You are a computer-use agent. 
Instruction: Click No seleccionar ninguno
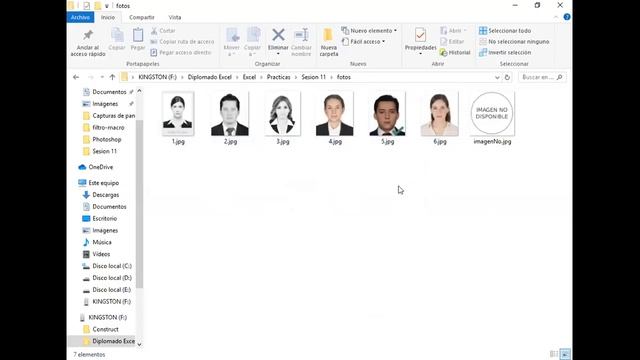[514, 42]
